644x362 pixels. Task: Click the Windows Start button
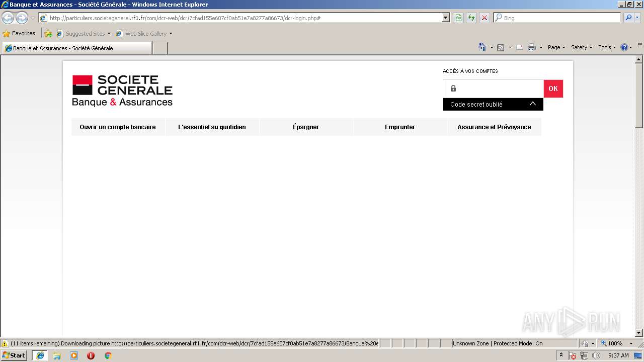tap(14, 355)
